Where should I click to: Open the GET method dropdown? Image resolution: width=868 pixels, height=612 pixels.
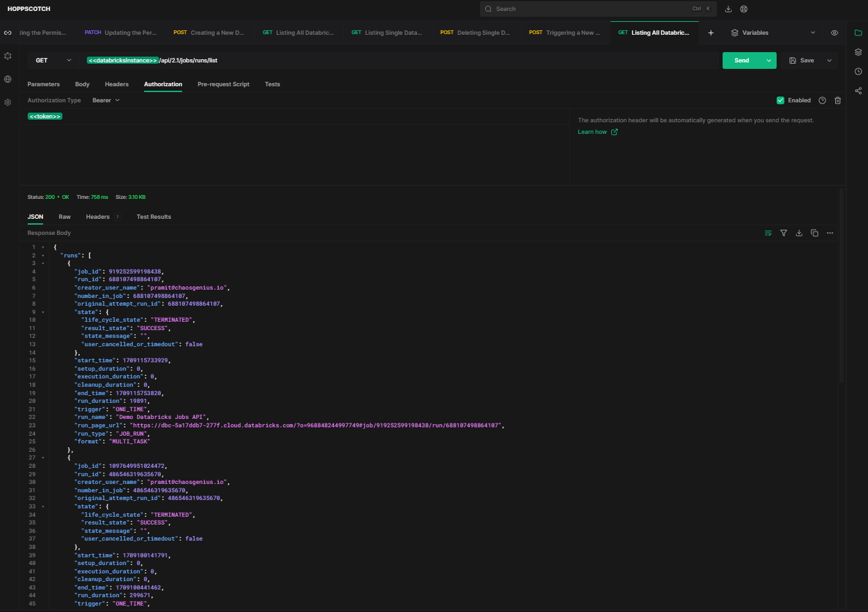[x=53, y=60]
